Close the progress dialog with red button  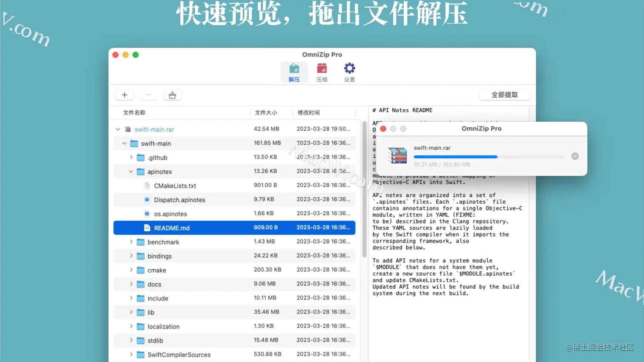383,128
